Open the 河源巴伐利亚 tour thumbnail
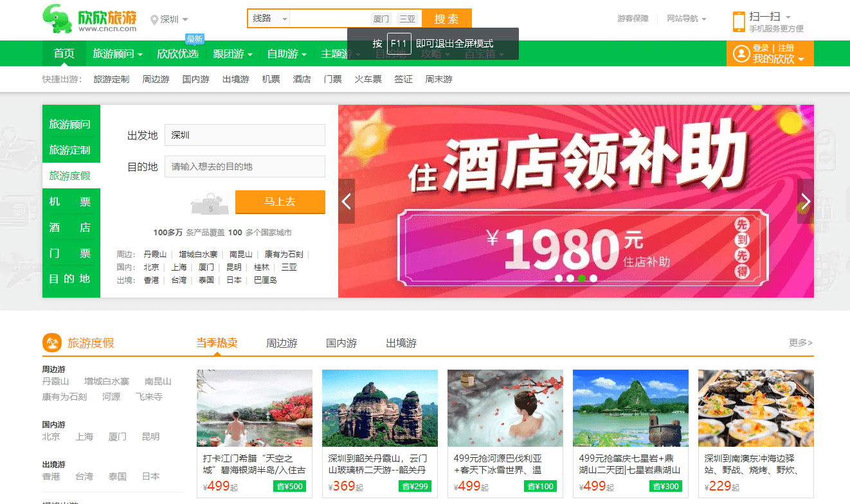 point(505,408)
